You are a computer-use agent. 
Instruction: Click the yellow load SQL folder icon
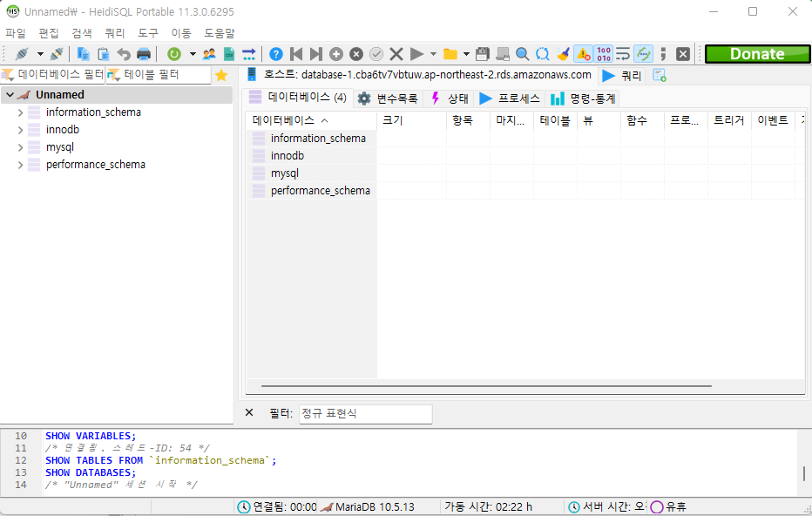[x=450, y=54]
